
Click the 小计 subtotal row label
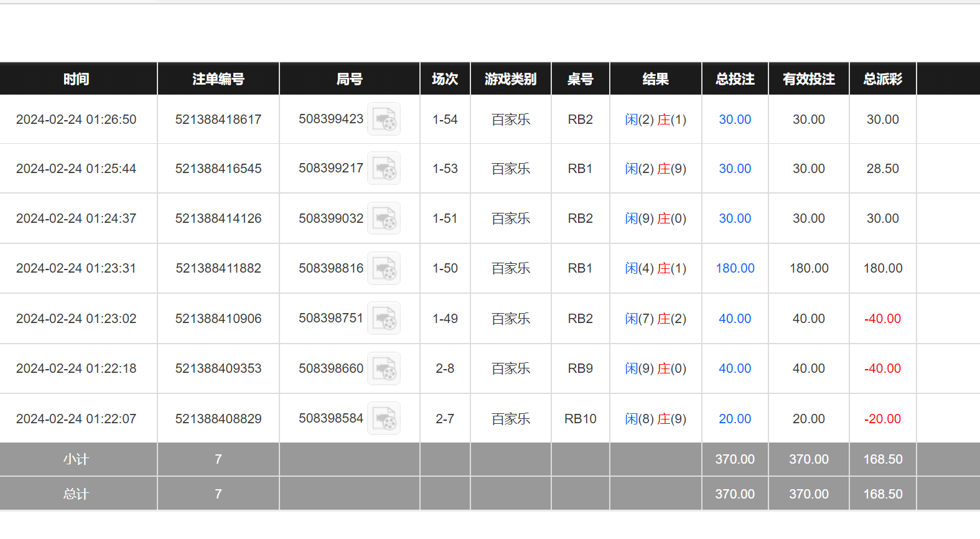tap(77, 459)
